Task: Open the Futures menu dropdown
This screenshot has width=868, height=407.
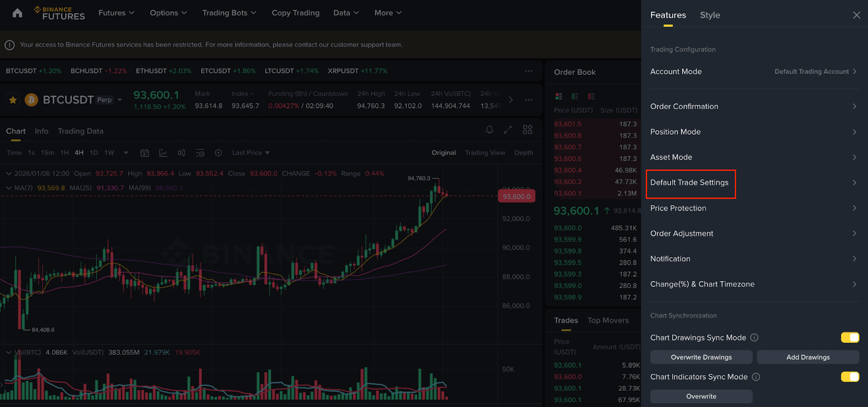Action: (116, 13)
